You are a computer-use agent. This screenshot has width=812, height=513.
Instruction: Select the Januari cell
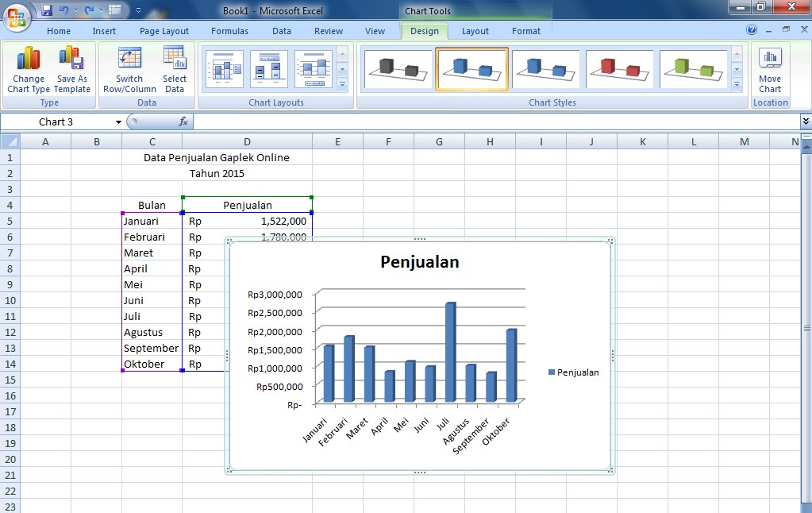coord(152,222)
